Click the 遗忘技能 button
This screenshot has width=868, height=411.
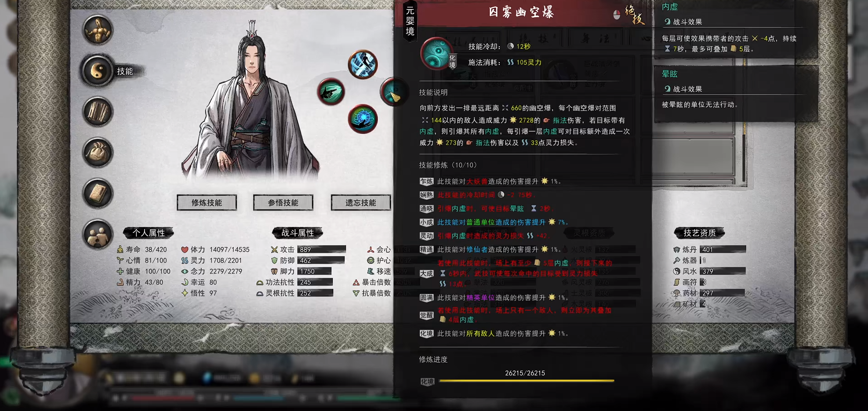(x=361, y=203)
